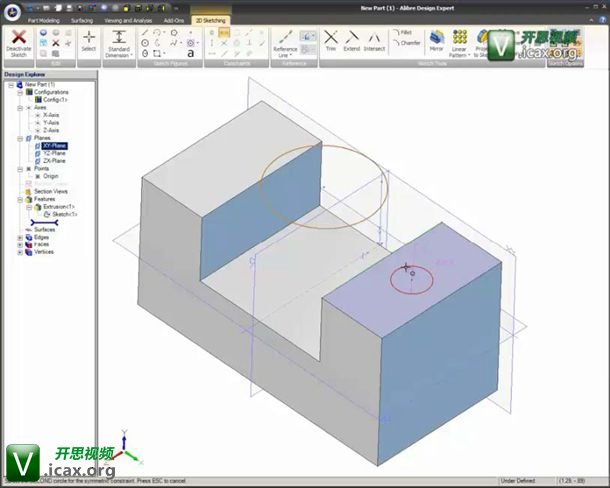
Task: Collapse the New Part (1) tree node
Action: (11, 85)
